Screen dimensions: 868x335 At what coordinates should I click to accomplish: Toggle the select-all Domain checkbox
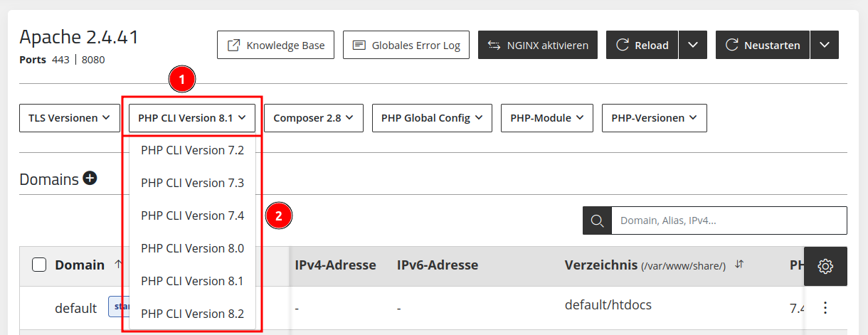(x=40, y=265)
